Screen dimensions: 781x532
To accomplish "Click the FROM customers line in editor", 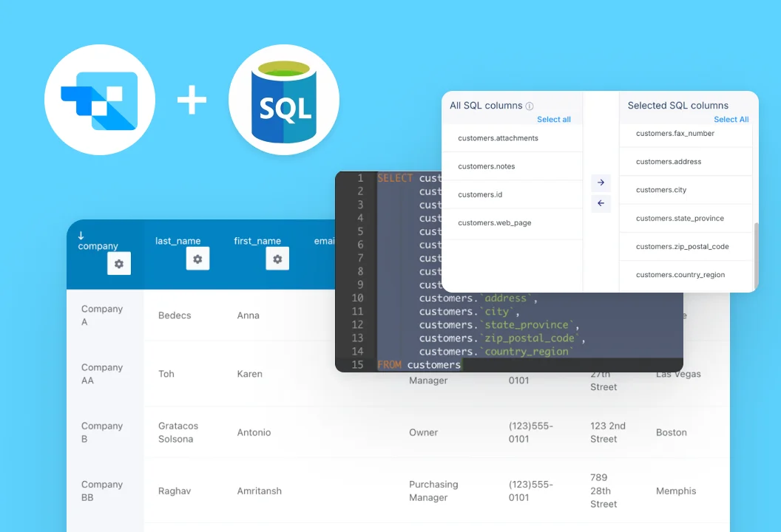I will 419,365.
